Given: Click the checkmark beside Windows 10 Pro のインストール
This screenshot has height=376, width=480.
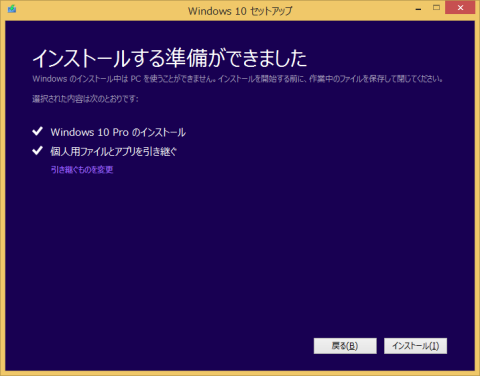Looking at the screenshot, I should [x=37, y=131].
